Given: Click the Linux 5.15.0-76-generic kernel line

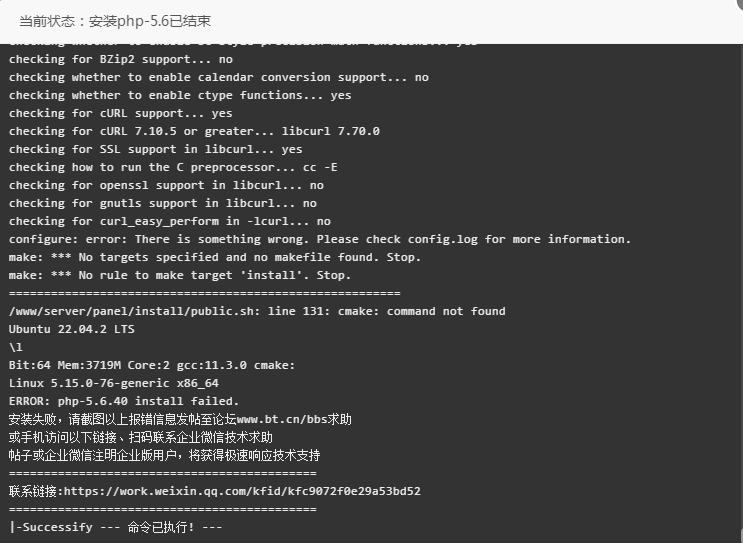Looking at the screenshot, I should coord(114,383).
